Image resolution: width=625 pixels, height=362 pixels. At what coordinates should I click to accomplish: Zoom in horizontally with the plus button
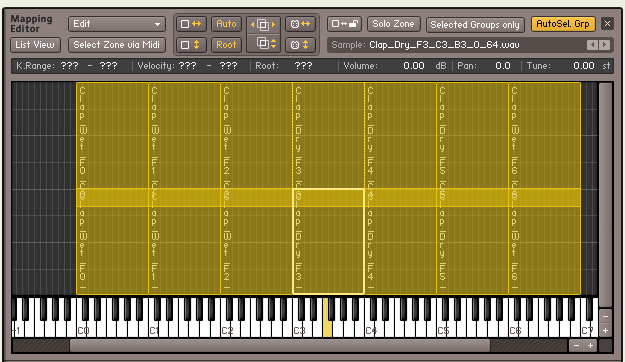pyautogui.click(x=590, y=346)
